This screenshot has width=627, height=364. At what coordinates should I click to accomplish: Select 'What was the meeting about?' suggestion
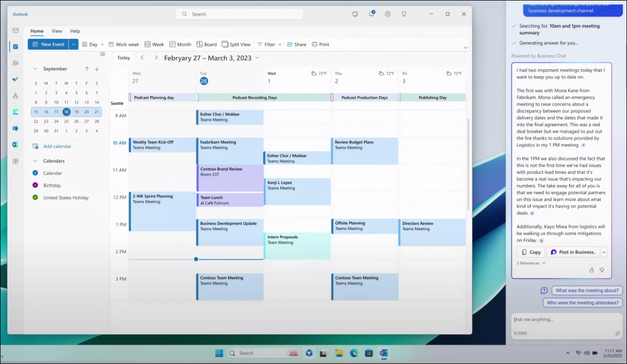[587, 290]
